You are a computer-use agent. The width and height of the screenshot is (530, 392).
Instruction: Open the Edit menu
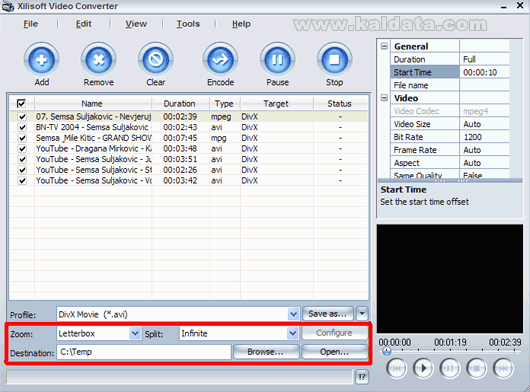pos(83,24)
